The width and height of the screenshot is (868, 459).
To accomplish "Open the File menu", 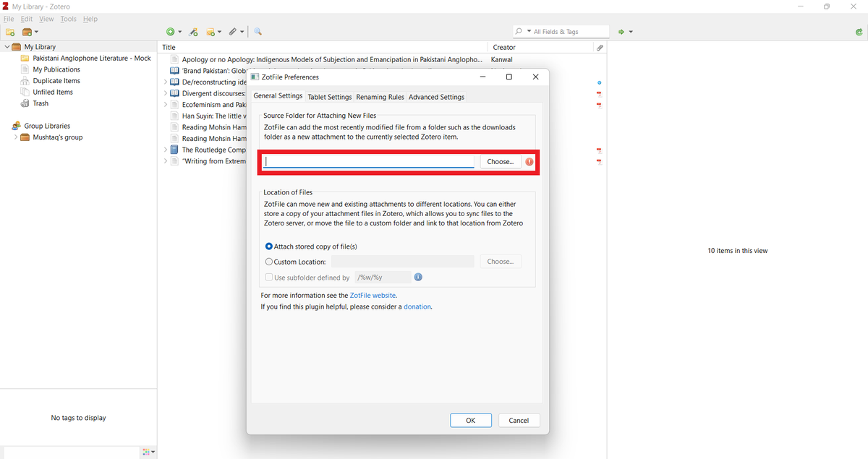I will point(9,19).
